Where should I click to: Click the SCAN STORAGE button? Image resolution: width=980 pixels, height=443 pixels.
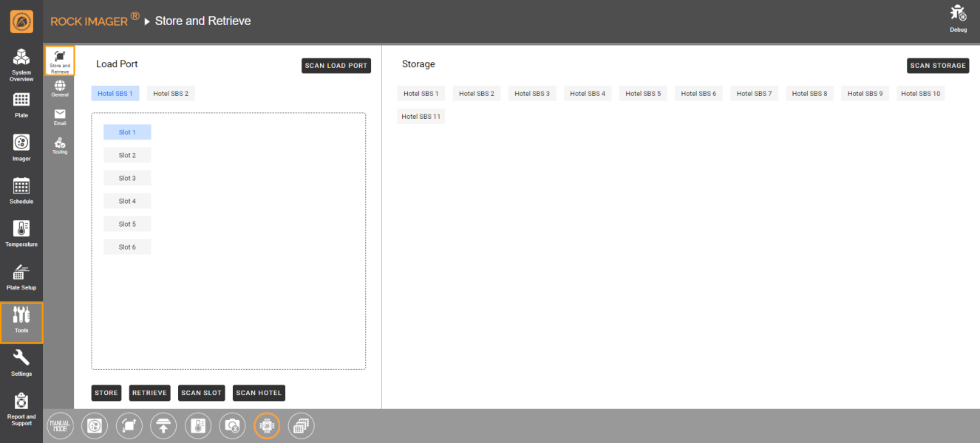(x=937, y=65)
